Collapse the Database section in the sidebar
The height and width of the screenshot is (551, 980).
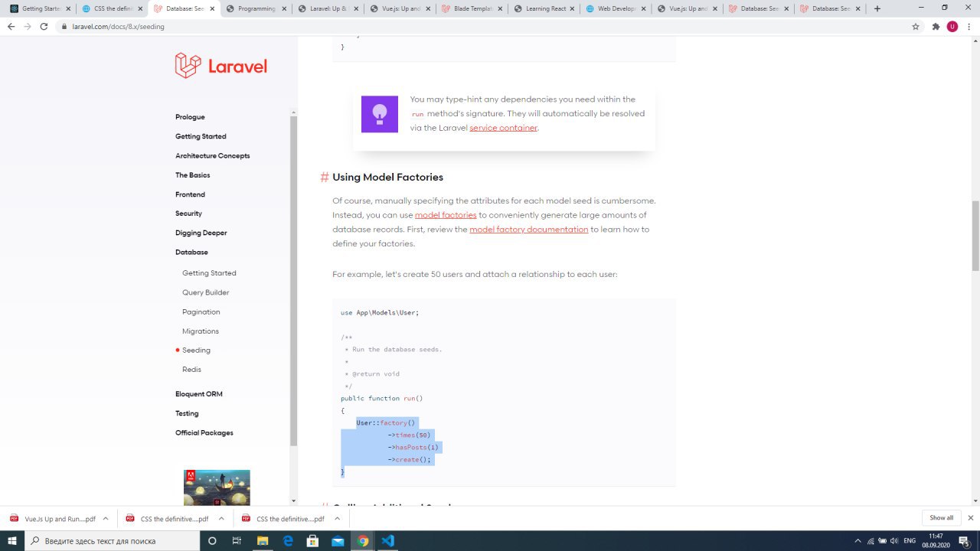pyautogui.click(x=191, y=252)
